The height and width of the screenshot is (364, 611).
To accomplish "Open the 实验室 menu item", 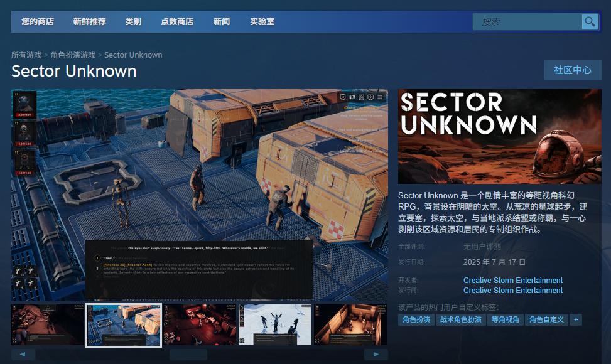I will click(262, 21).
